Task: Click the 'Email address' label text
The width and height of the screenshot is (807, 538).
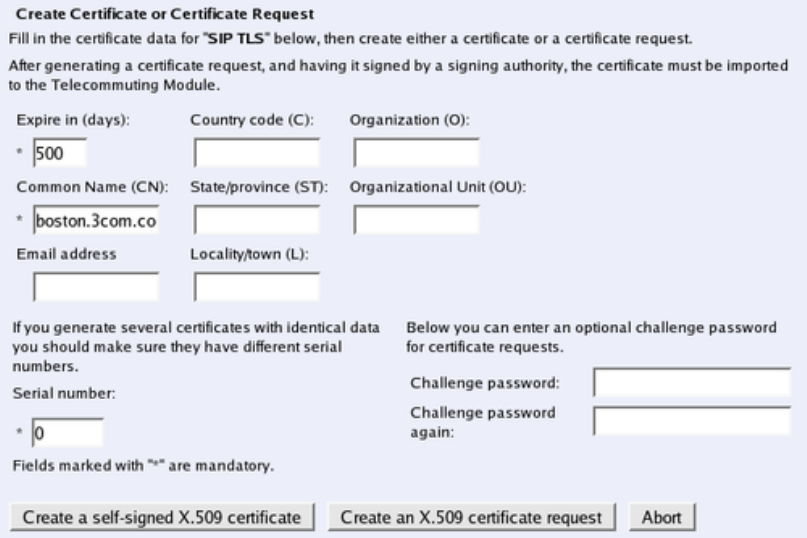Action: pos(66,254)
